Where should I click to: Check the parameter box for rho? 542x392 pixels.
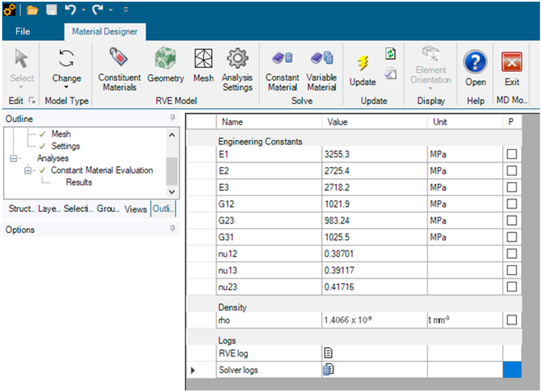tap(512, 320)
